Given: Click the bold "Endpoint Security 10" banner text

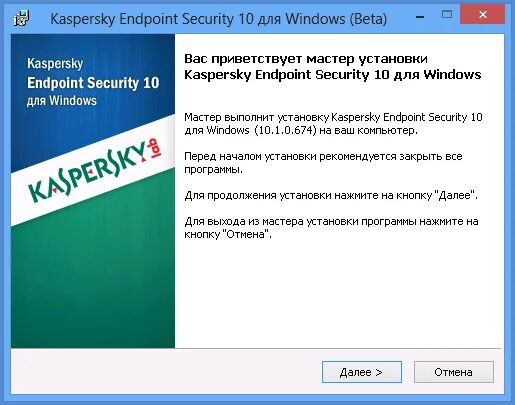Looking at the screenshot, I should coord(93,83).
